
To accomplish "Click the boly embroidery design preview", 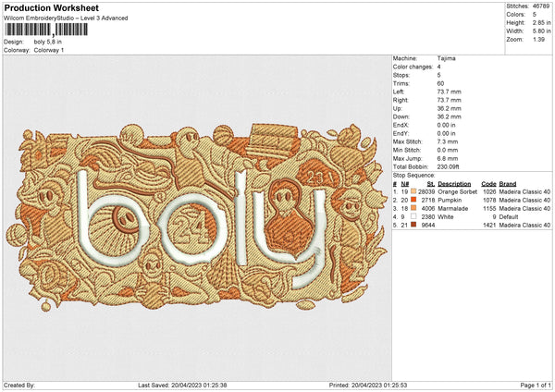I will [x=197, y=216].
